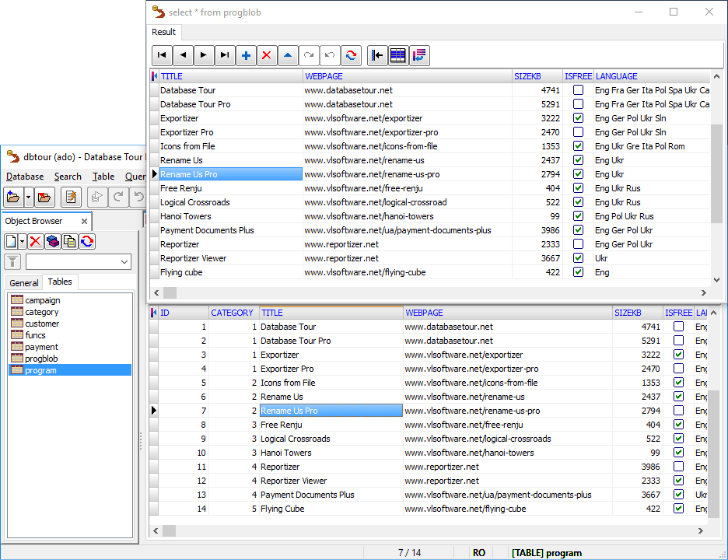Expand the new object dropdown arrow
This screenshot has height=560, width=728.
tap(23, 241)
